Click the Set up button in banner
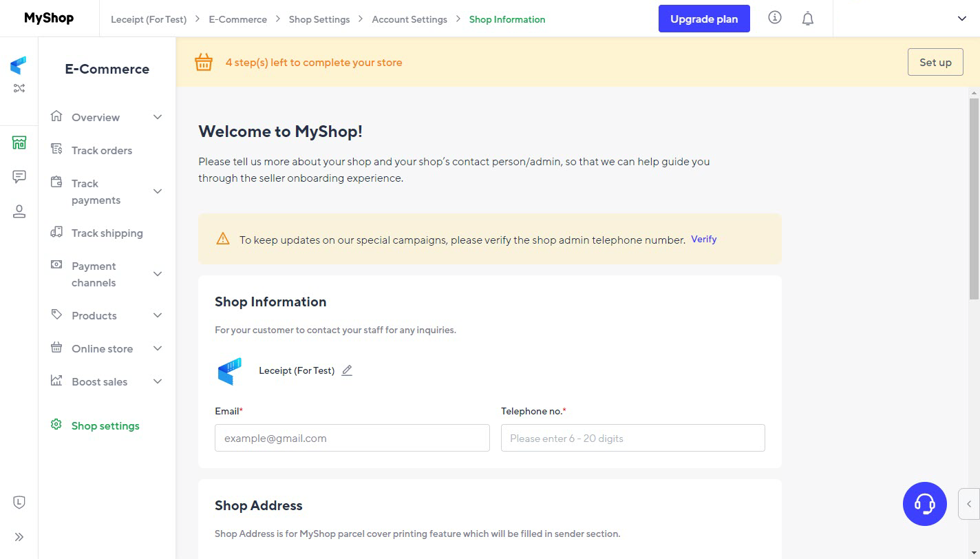 pyautogui.click(x=935, y=62)
